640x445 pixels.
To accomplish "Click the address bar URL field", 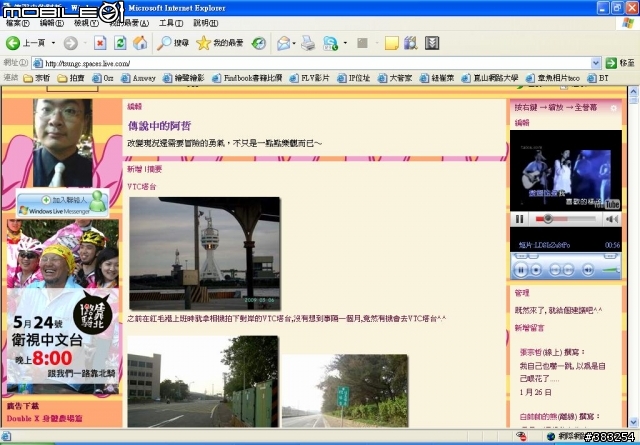I will pyautogui.click(x=316, y=63).
